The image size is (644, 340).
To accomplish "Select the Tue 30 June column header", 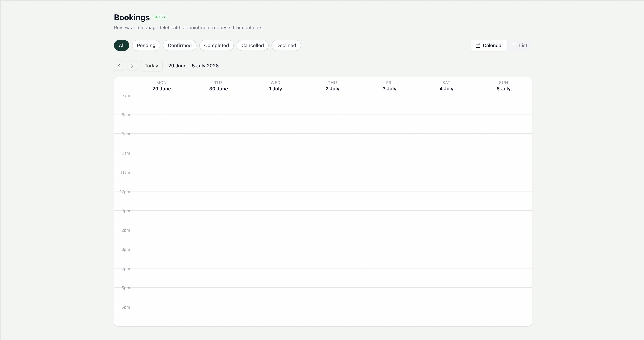I will (x=219, y=86).
